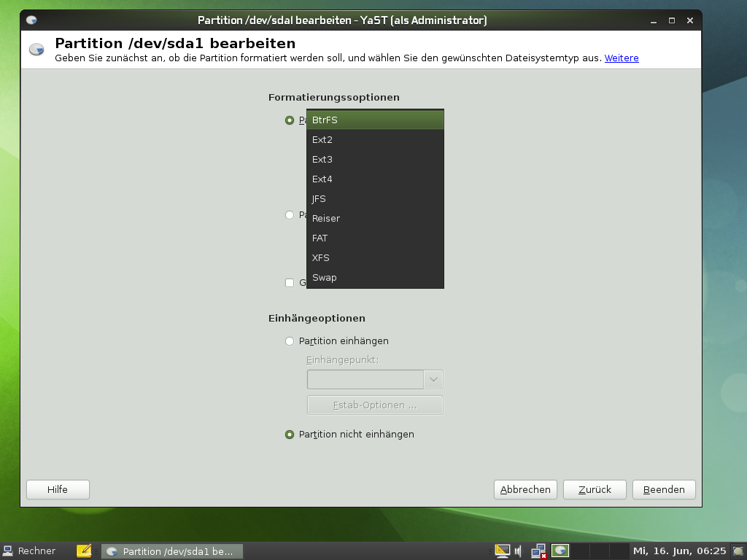The width and height of the screenshot is (747, 560).
Task: Open the 'Weitere' help link
Action: click(621, 58)
